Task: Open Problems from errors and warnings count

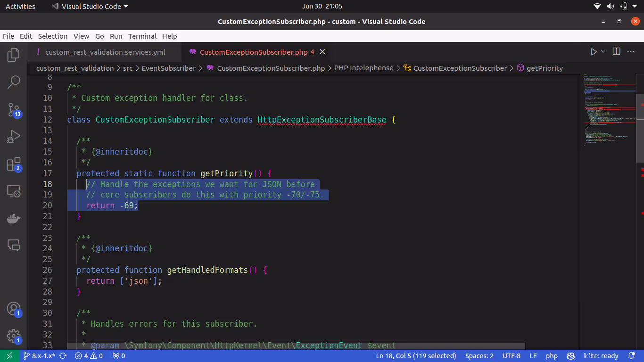Action: point(89,356)
